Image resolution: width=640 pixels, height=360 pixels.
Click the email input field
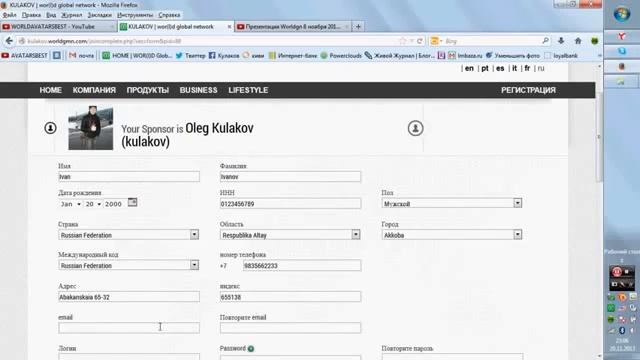click(x=129, y=328)
